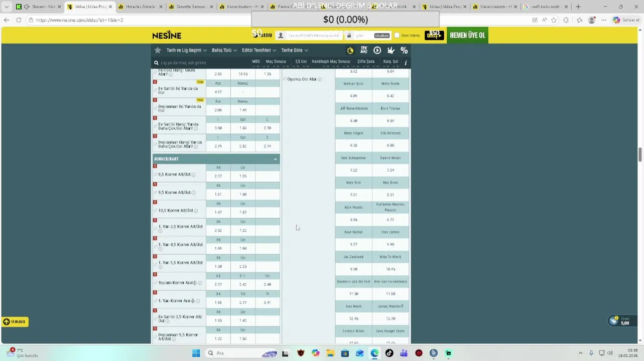The image size is (644, 361).
Task: Click the Maç Sonucu column header
Action: tap(276, 62)
